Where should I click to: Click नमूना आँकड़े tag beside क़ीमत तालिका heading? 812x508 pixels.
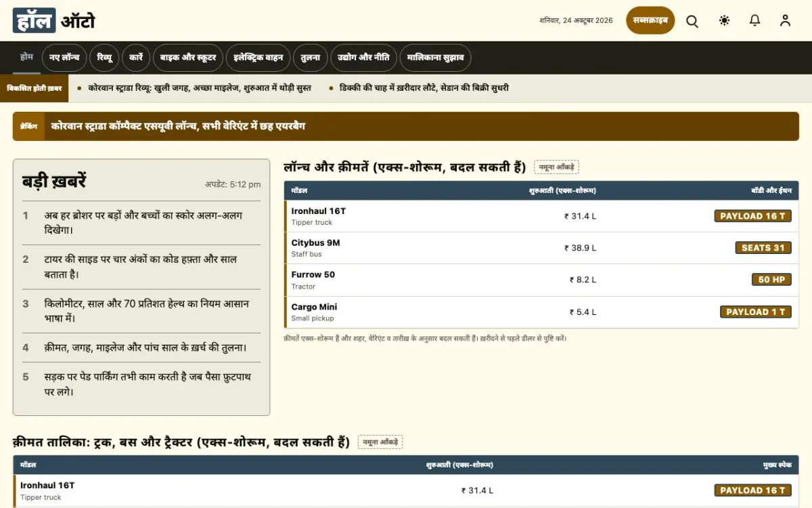[380, 442]
